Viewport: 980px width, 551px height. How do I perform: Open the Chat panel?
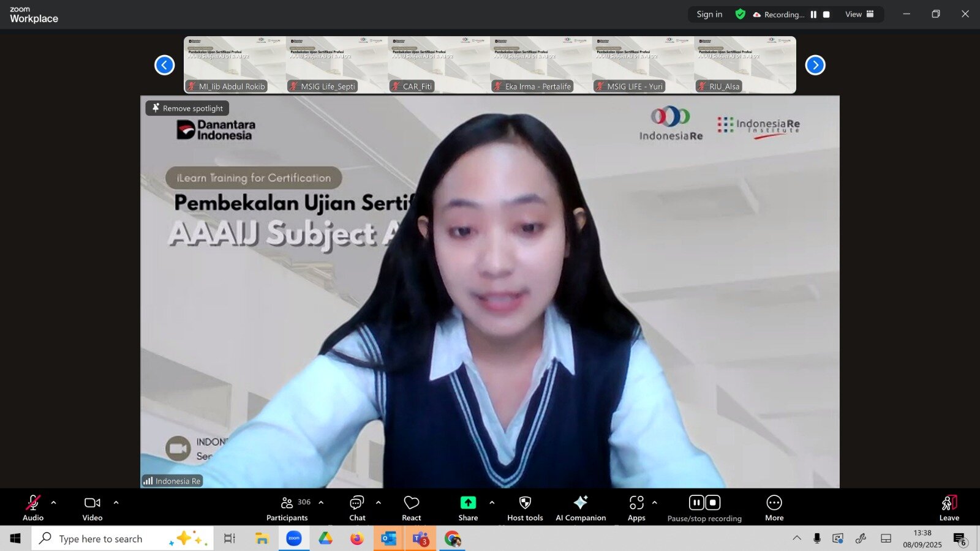(357, 508)
